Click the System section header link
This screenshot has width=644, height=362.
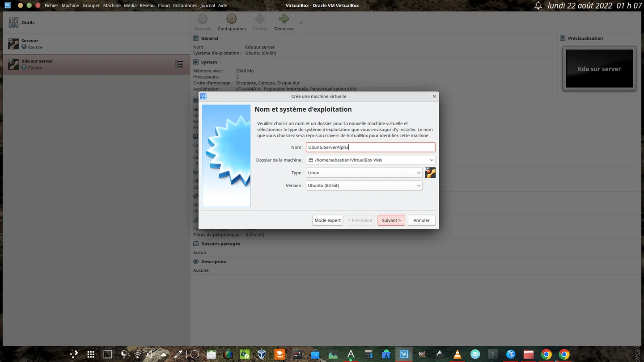(x=209, y=62)
